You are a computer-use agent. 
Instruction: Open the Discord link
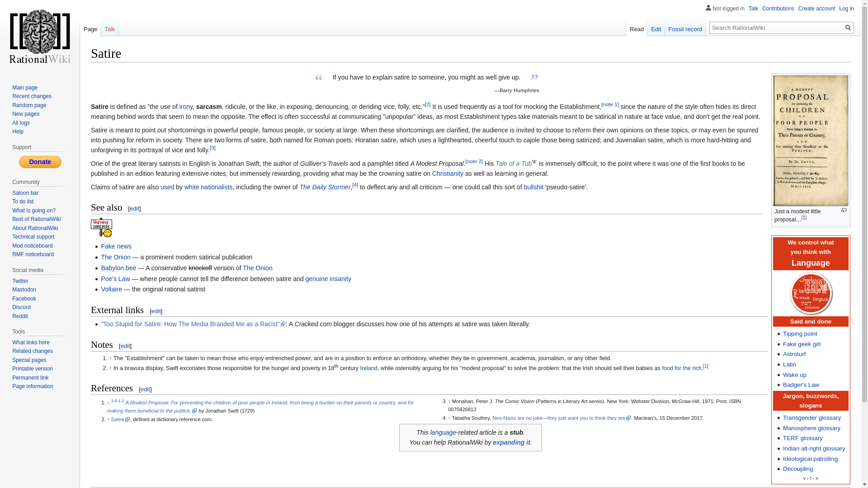coord(21,307)
